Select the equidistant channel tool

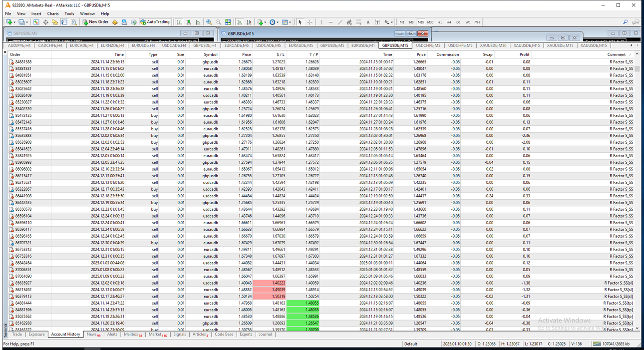(349, 22)
